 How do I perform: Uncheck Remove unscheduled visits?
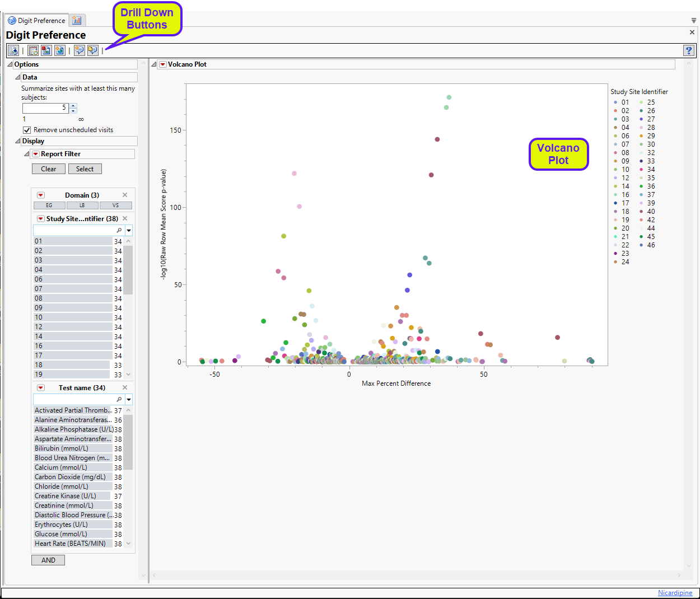27,130
